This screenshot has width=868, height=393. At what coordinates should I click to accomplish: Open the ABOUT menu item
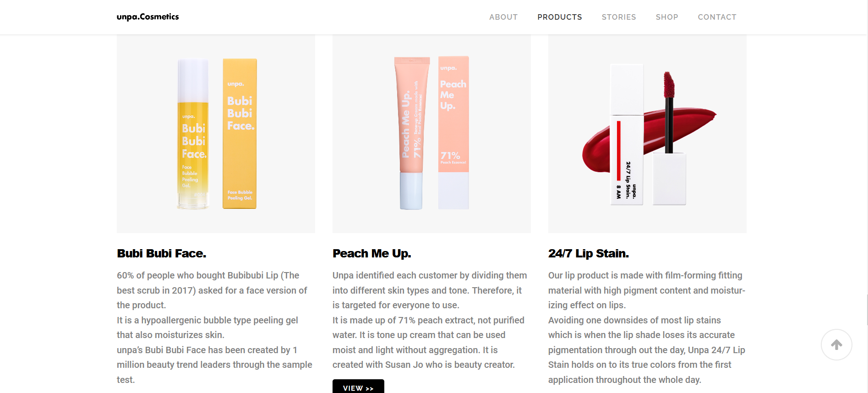pos(503,17)
